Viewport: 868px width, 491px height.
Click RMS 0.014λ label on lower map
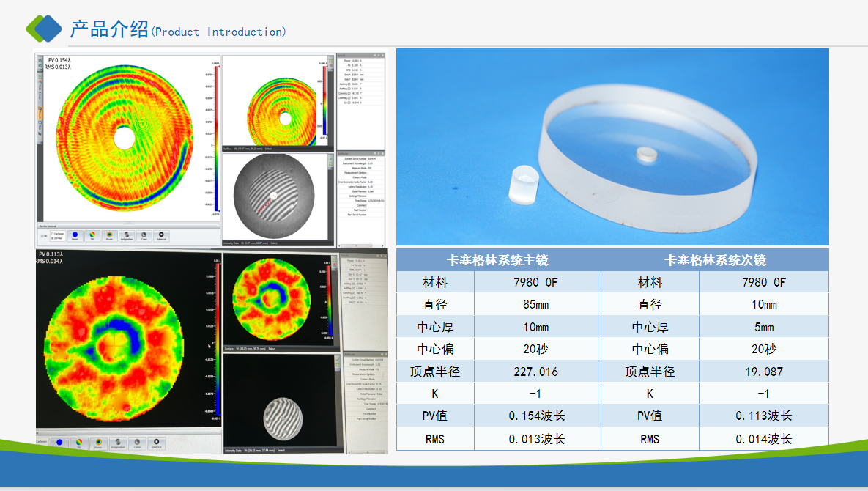pyautogui.click(x=49, y=261)
